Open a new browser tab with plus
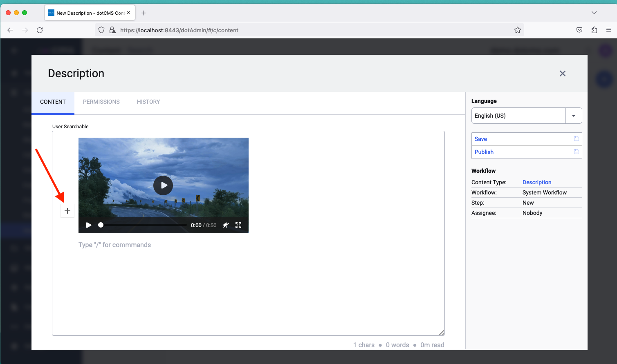Screen dimensions: 617x364 click(144, 13)
